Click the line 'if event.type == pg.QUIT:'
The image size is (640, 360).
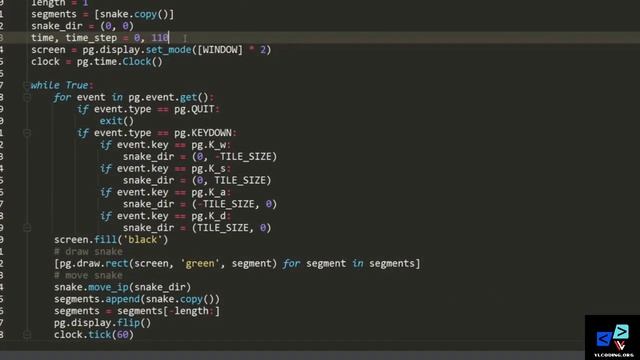pyautogui.click(x=148, y=109)
